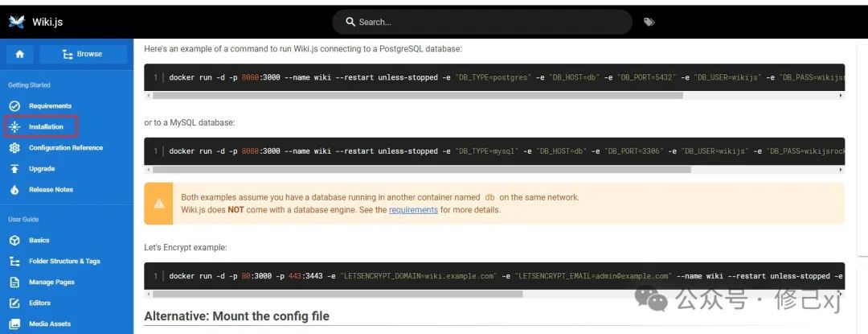Click the Upgrade arrow icon

click(15, 169)
